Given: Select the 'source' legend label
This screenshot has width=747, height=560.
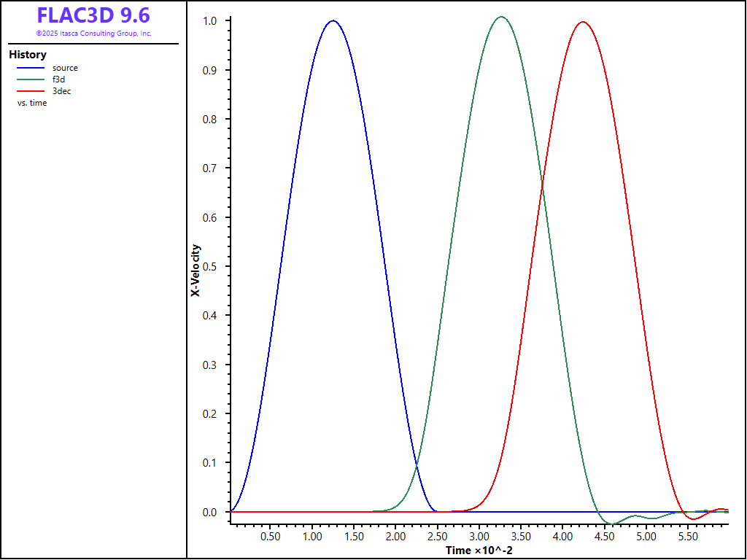Looking at the screenshot, I should (x=65, y=68).
